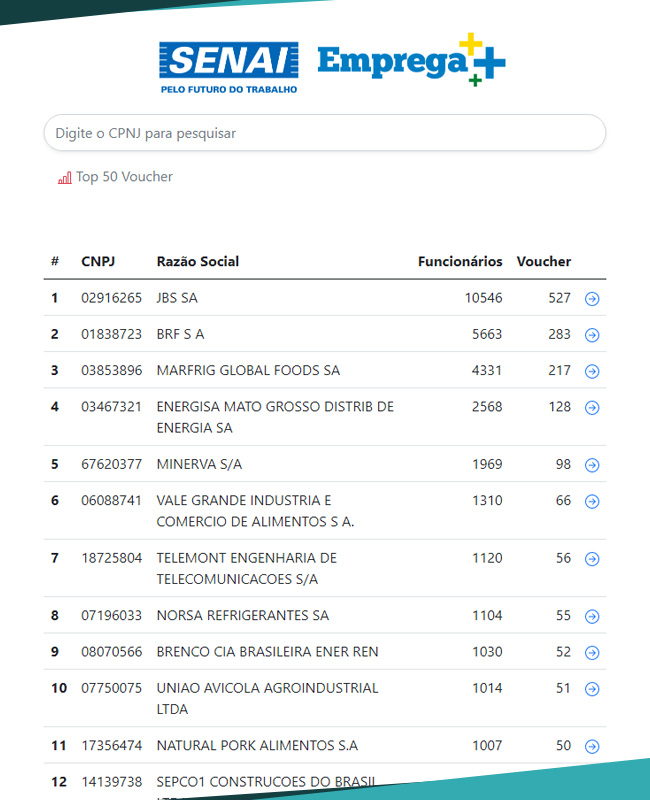The image size is (650, 800).
Task: Click employee count 2568
Action: 487,407
